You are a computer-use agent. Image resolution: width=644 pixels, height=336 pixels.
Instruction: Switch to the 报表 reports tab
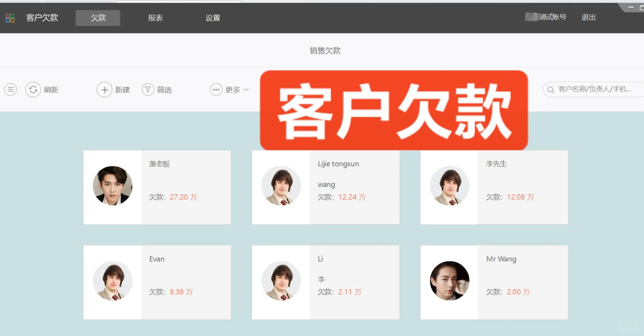coord(155,17)
